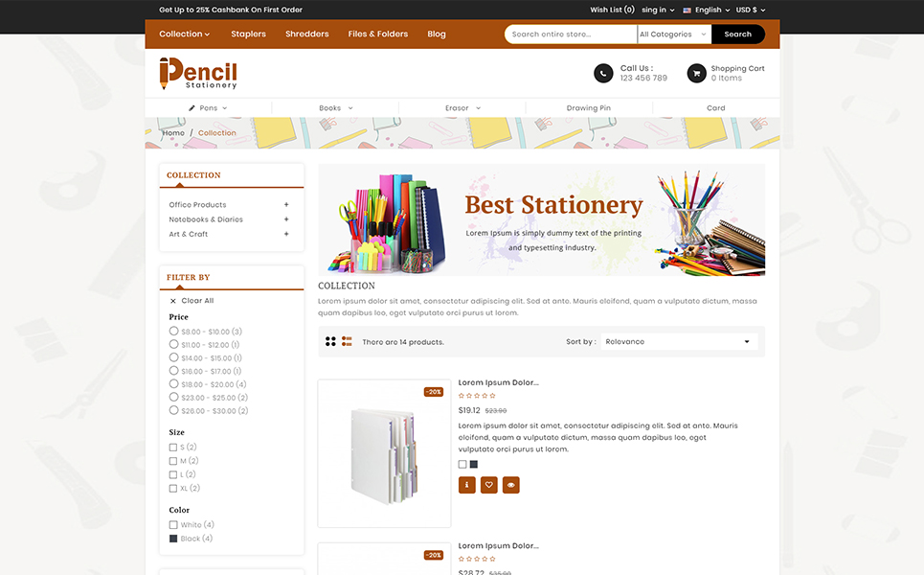Check the size S filter
This screenshot has height=575, width=924.
173,448
